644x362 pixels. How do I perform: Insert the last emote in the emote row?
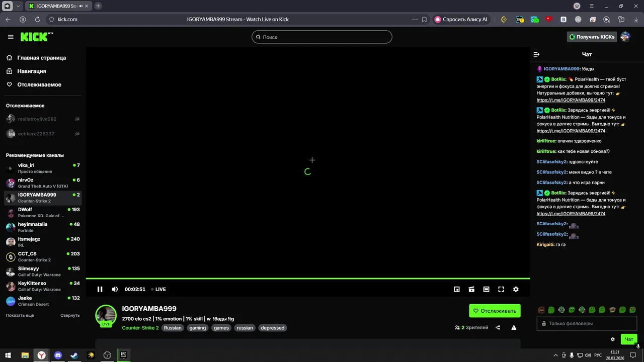click(x=632, y=310)
